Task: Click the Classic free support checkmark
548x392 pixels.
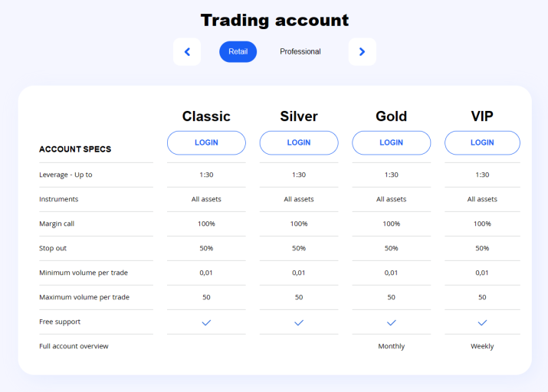Action: tap(206, 322)
